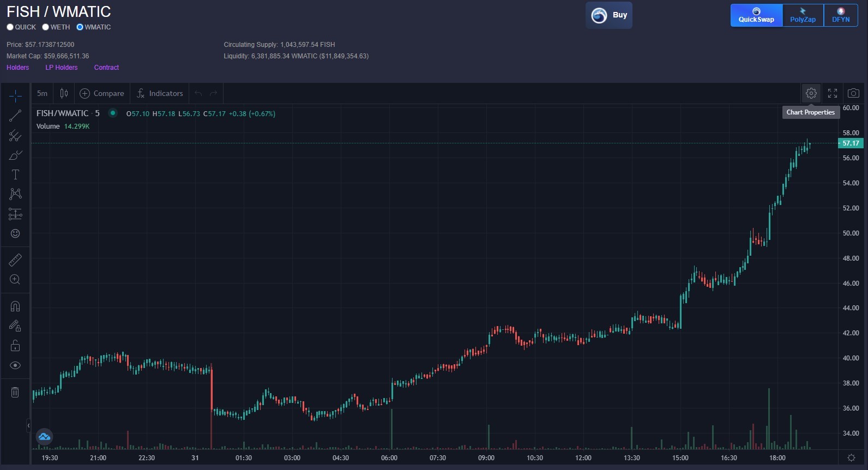Toggle the lock all drawings icon
Viewport: 868px width, 470px height.
tap(15, 346)
